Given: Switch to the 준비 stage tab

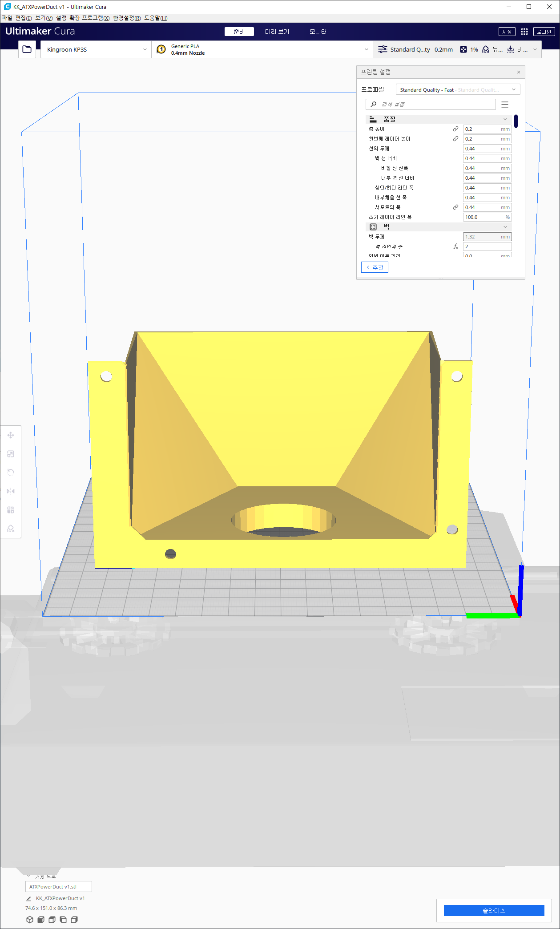Looking at the screenshot, I should pos(239,32).
